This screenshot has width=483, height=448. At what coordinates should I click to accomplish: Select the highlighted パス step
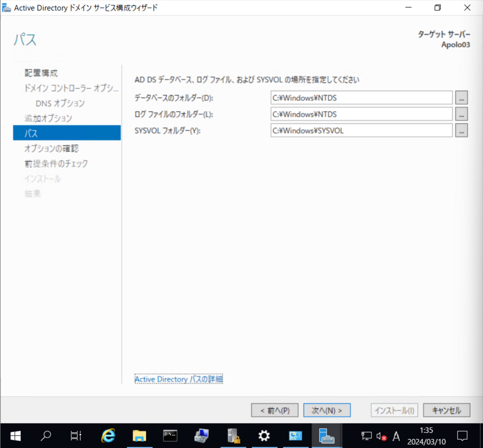click(67, 133)
